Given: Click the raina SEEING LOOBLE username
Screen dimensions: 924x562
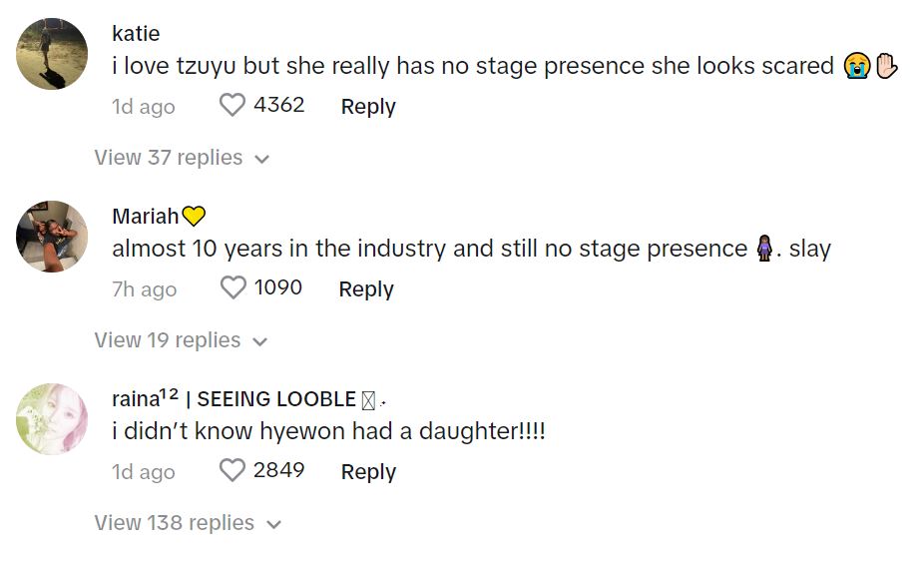Looking at the screenshot, I should pos(247,399).
